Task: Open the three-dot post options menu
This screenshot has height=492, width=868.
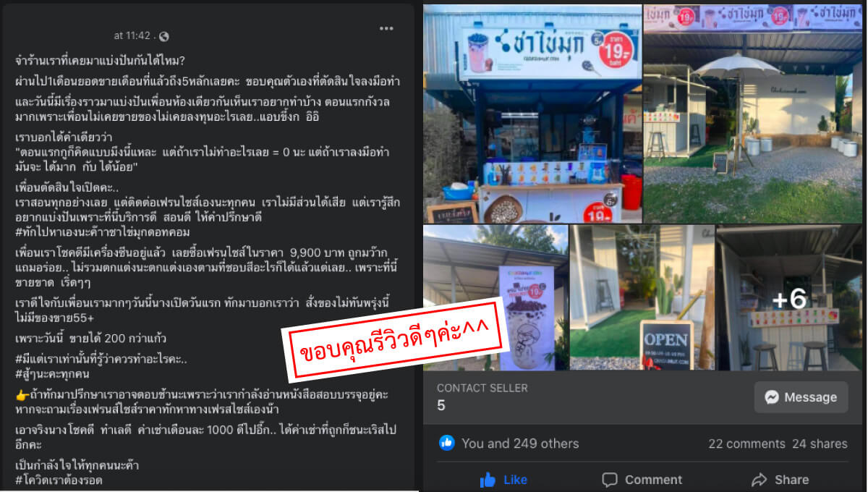Action: [x=386, y=28]
